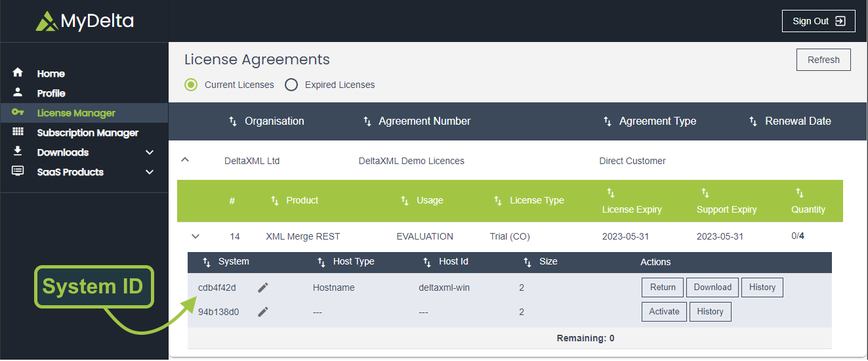Viewport: 868px width, 361px height.
Task: Expand the SaaS Products sidebar menu
Action: tap(149, 172)
